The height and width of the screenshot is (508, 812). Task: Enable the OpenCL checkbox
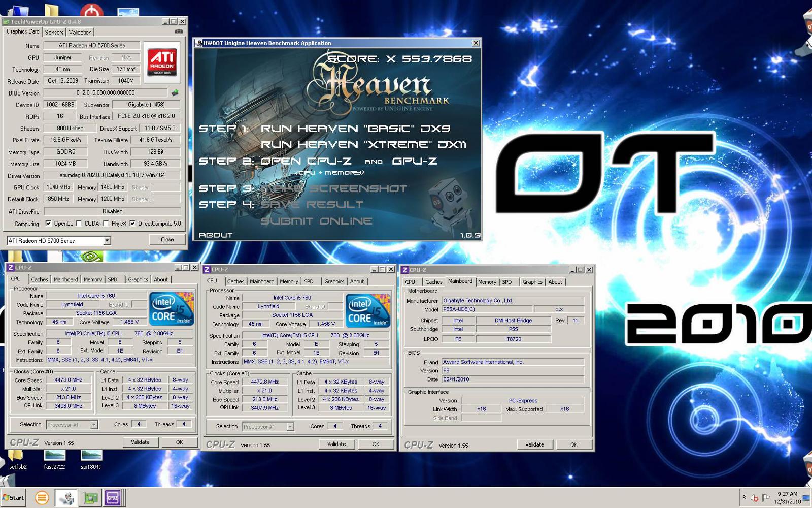48,223
